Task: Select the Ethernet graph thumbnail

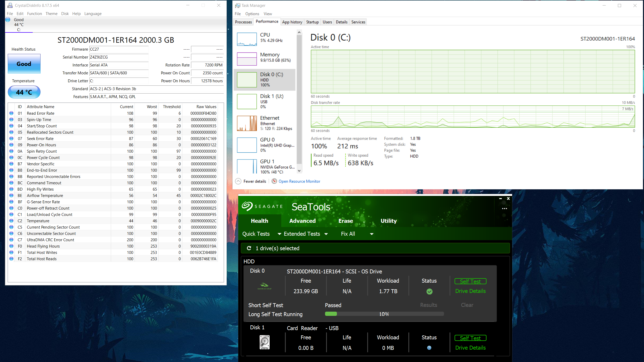Action: tap(247, 123)
